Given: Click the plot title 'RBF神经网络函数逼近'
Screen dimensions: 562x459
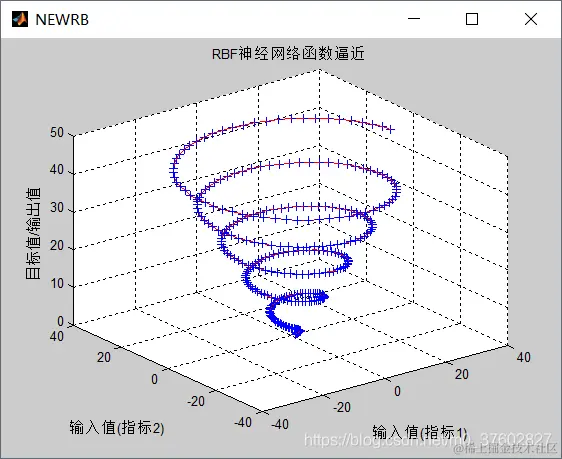Looking at the screenshot, I should click(288, 54).
